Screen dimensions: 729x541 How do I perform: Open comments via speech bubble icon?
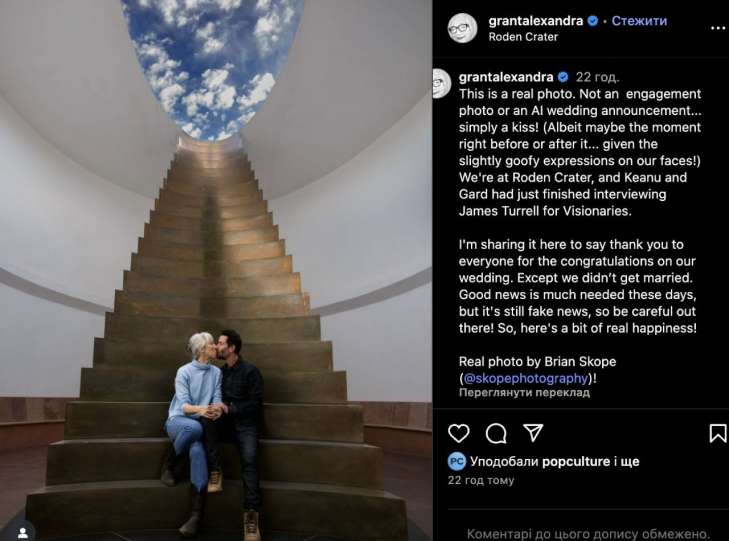496,433
